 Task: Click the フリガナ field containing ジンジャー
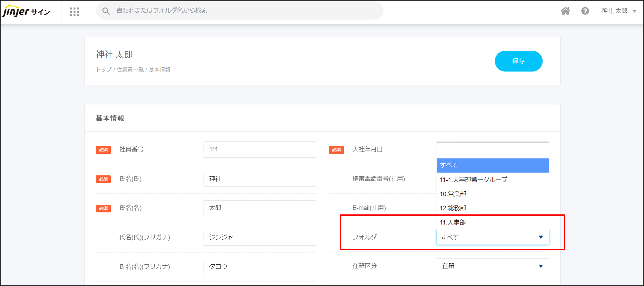(x=259, y=237)
